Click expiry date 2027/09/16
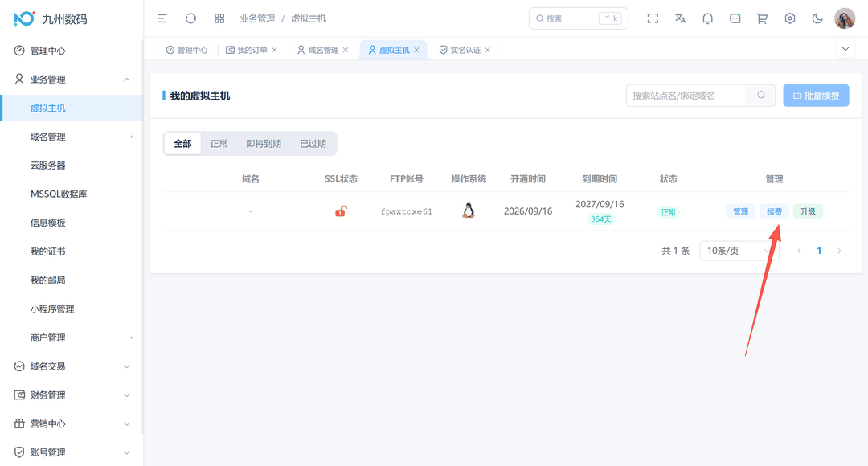This screenshot has width=868, height=466. (600, 204)
